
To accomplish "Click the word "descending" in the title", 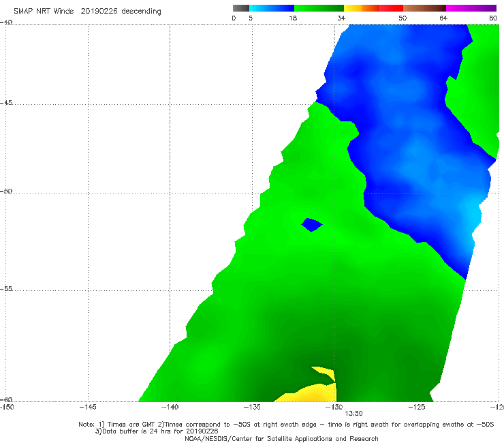I will point(142,11).
